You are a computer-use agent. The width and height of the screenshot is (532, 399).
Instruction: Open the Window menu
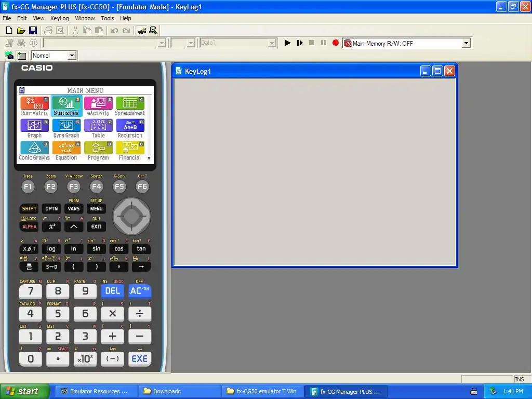click(x=85, y=18)
